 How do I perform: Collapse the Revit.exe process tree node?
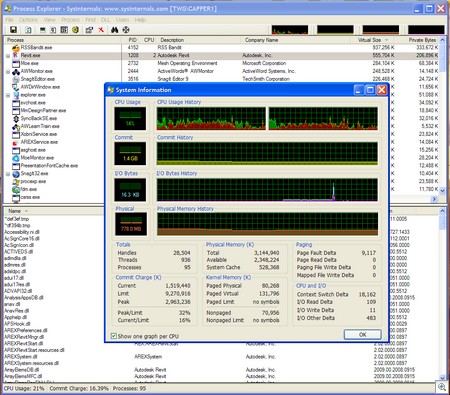[x=8, y=56]
